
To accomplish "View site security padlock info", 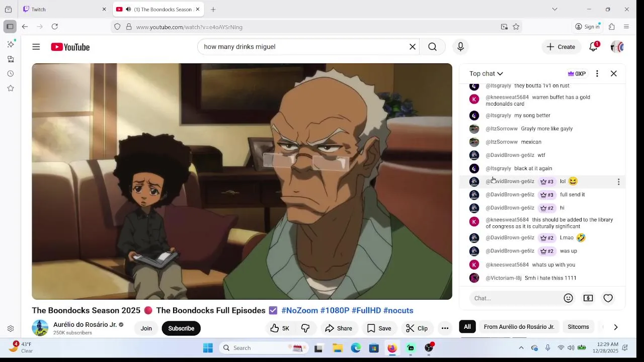I will (x=129, y=27).
